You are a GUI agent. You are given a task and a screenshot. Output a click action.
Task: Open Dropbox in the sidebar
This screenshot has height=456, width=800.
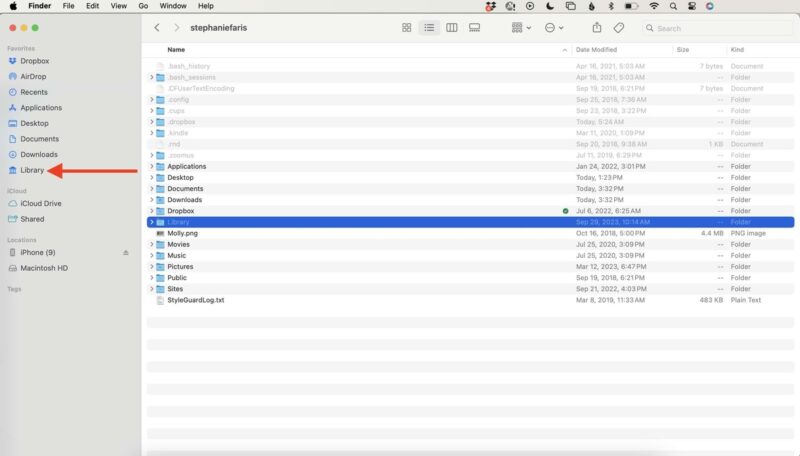coord(34,61)
